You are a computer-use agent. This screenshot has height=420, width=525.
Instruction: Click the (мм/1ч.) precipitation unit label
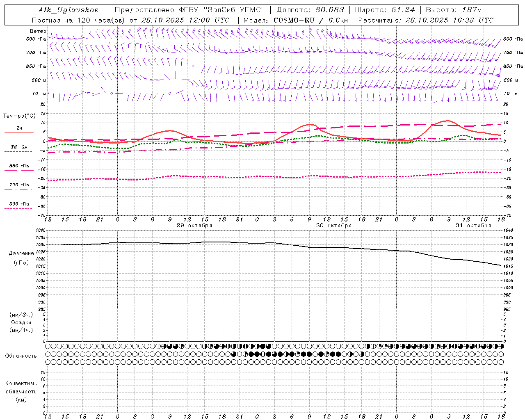[x=21, y=330]
